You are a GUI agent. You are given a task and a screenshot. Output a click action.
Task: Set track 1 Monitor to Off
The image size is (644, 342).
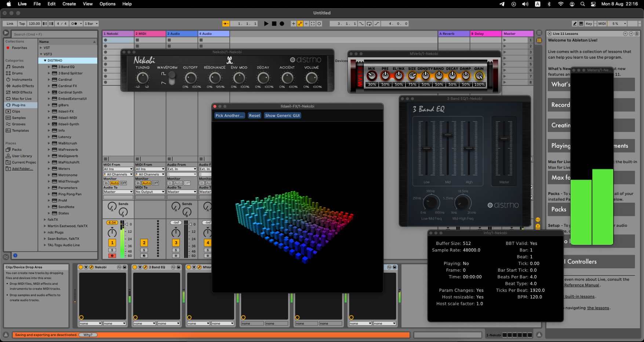124,183
